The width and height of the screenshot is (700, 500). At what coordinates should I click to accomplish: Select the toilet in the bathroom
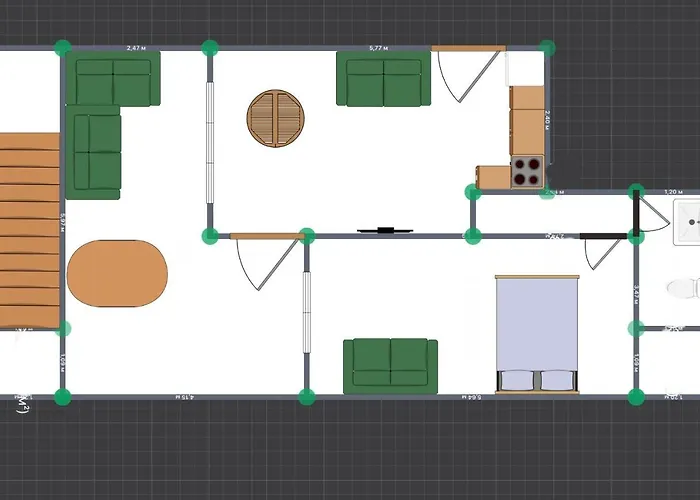point(684,289)
